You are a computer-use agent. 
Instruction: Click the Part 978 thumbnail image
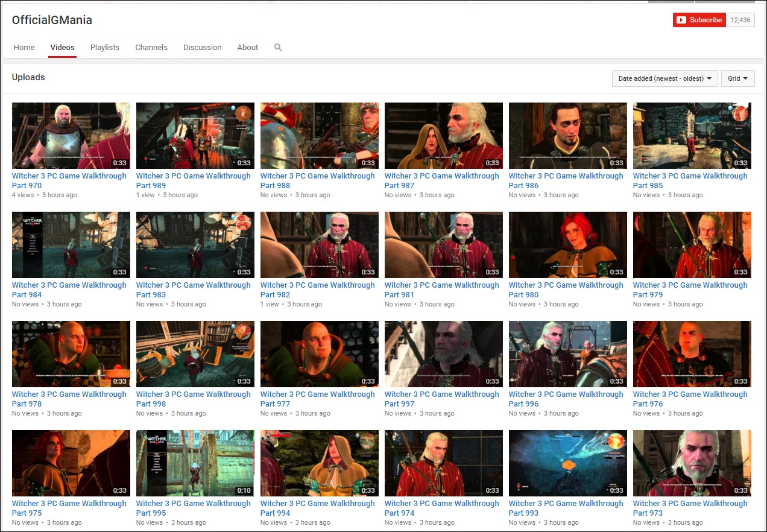tap(71, 354)
